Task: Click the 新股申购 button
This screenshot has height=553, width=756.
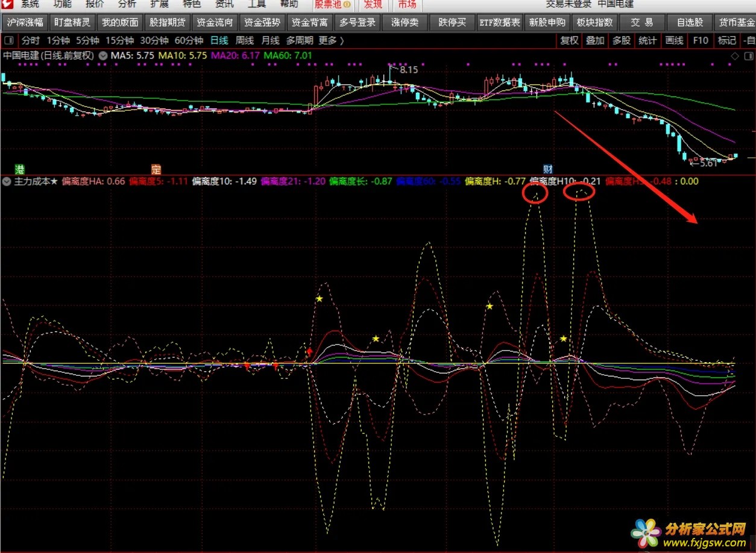Action: coord(547,23)
